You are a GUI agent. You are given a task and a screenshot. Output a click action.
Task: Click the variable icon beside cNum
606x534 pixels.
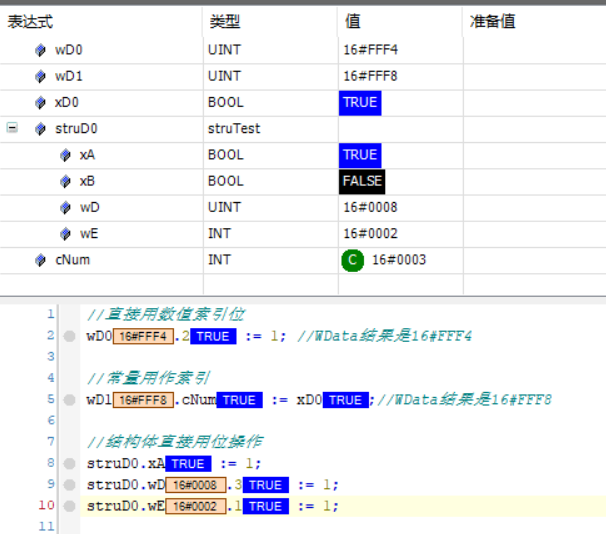[40, 260]
